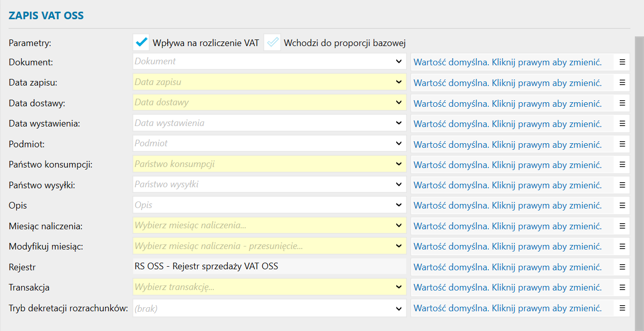The image size is (644, 331).
Task: Click 'Wartość domyślna' link in Data dostawy row
Action: pos(508,103)
